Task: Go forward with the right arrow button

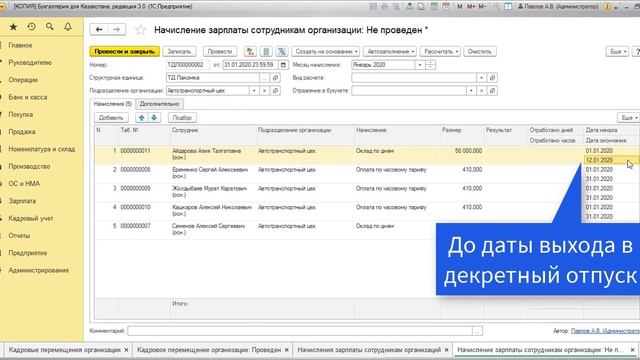Action: (x=117, y=29)
